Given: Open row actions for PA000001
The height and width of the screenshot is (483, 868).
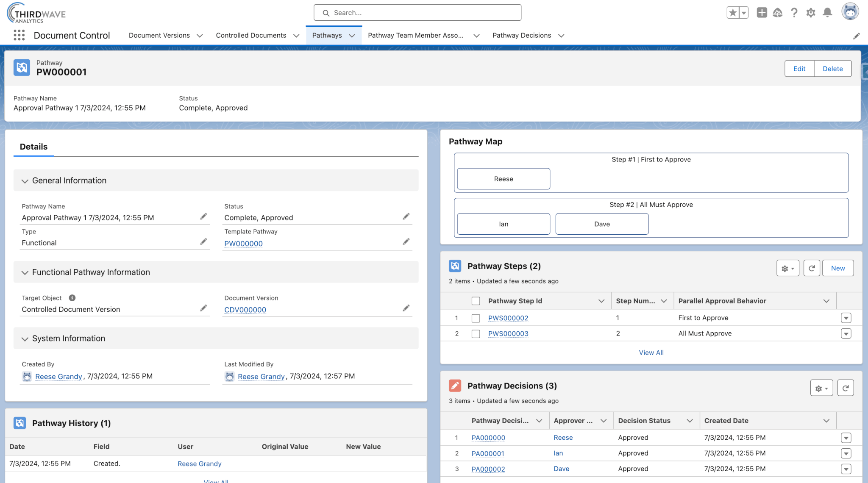Looking at the screenshot, I should coord(846,453).
